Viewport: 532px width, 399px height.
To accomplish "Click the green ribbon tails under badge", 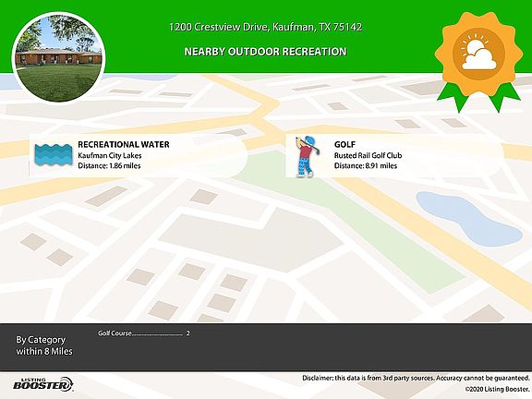I will [x=478, y=97].
